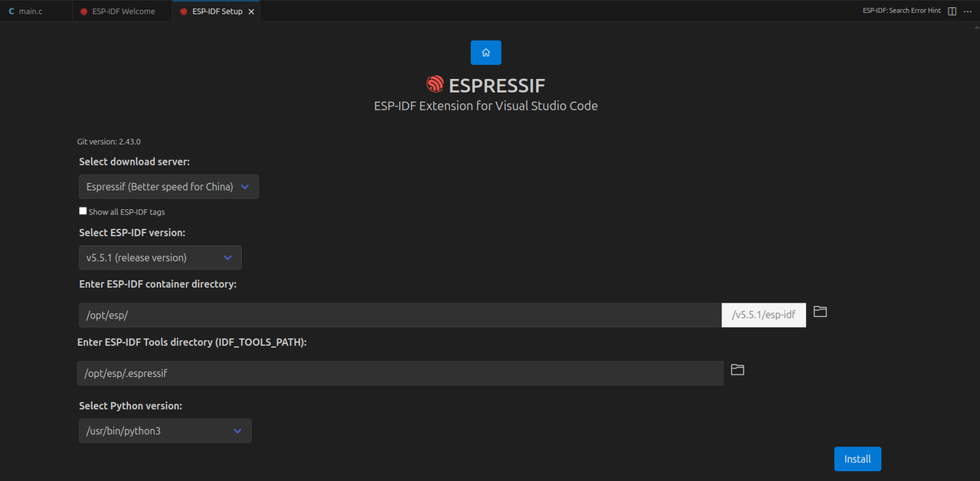The height and width of the screenshot is (481, 980).
Task: Click the home icon above the Espressif logo
Action: pos(485,52)
